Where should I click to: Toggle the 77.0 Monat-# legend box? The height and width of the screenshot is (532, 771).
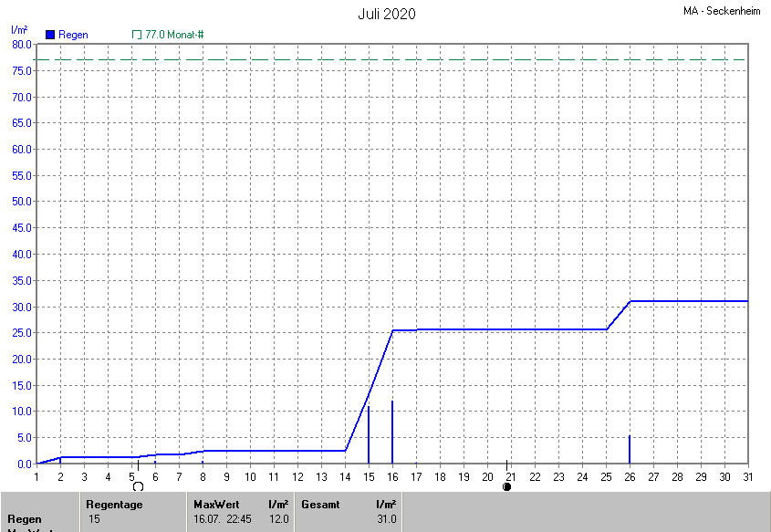137,35
